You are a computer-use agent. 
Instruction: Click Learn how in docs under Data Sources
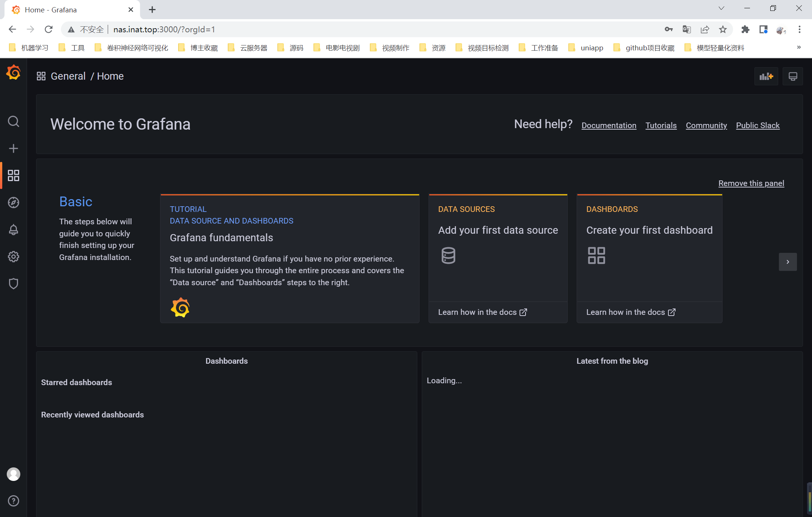click(x=483, y=312)
